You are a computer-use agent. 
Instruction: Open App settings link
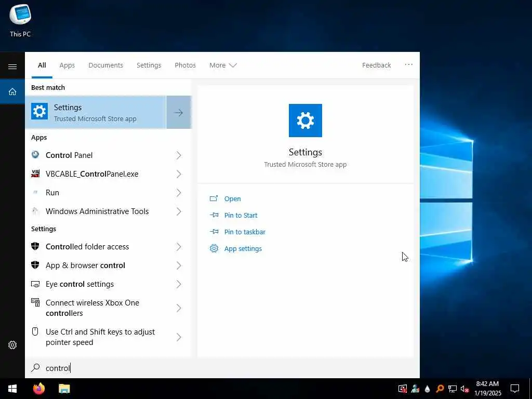pos(243,248)
